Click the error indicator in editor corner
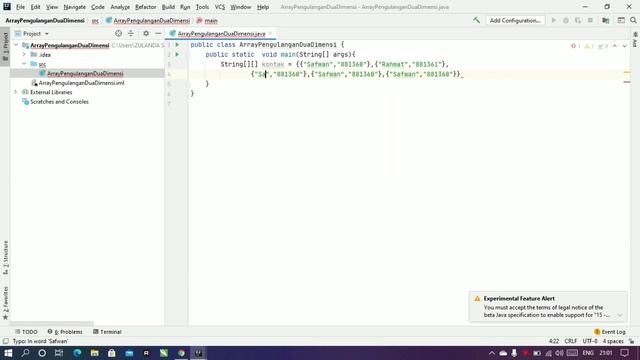This screenshot has height=360, width=640. click(x=576, y=46)
